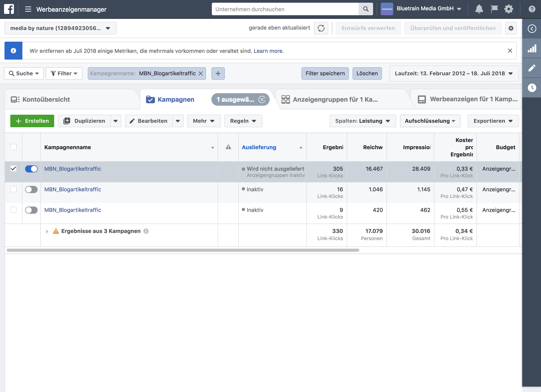Image resolution: width=541 pixels, height=392 pixels.
Task: Collapse the right sidebar with arrow icon
Action: coord(532,29)
